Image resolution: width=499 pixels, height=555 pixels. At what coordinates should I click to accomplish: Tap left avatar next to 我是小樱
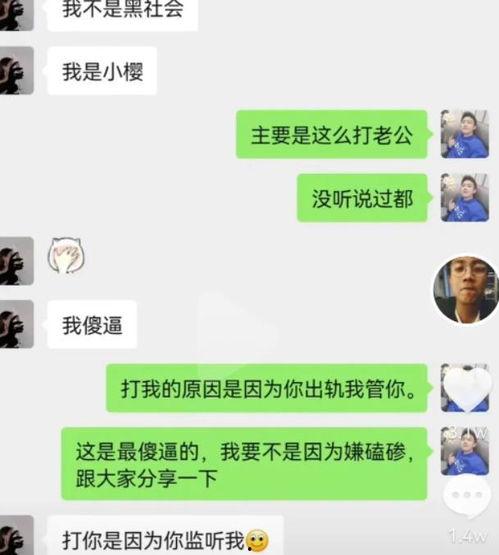(x=17, y=70)
